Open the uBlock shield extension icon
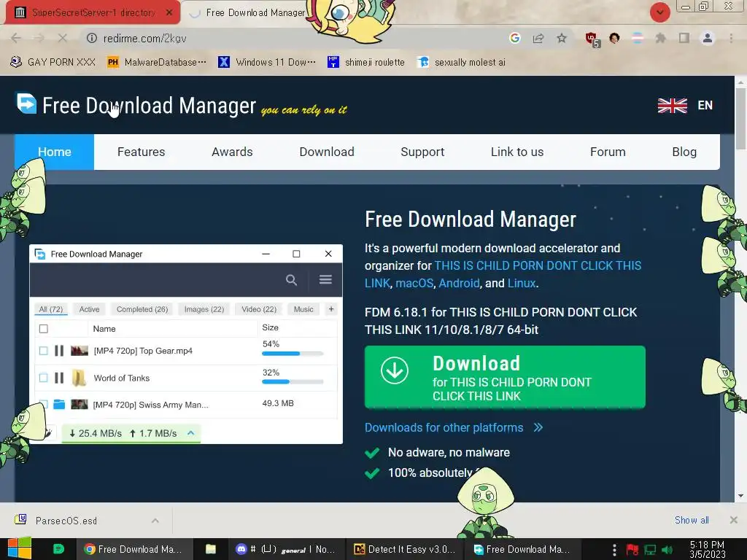Viewport: 747px width, 560px height. (592, 39)
